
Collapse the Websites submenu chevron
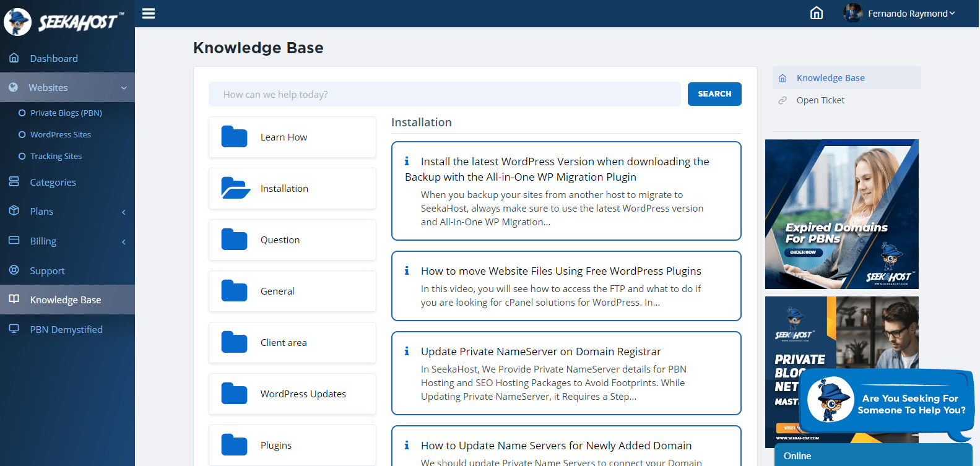[x=124, y=88]
